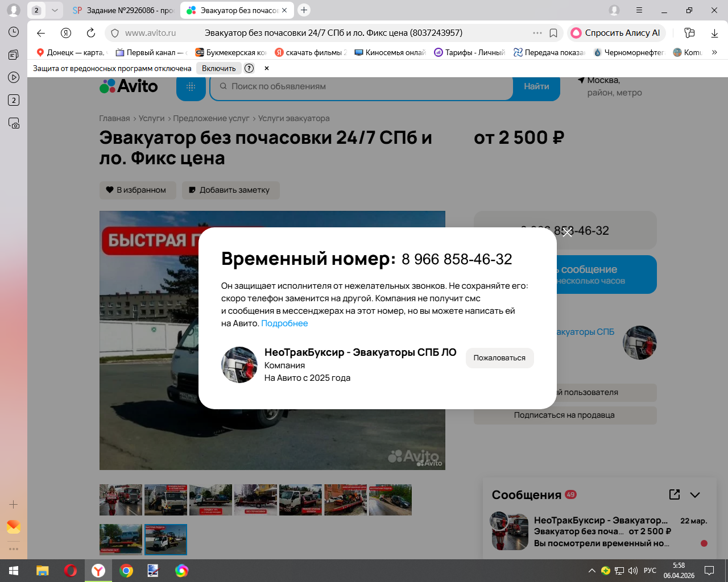This screenshot has width=728, height=582.
Task: Open the Подробнее link in the dialog
Action: [284, 323]
